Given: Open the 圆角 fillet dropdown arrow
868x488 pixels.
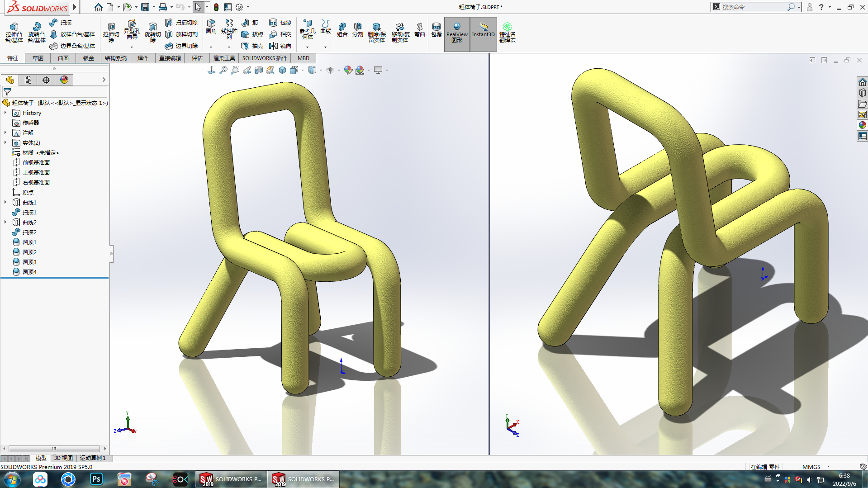Looking at the screenshot, I should [x=211, y=47].
